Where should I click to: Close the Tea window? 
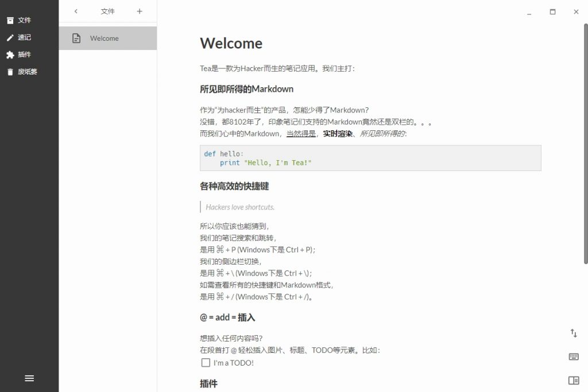click(x=576, y=12)
